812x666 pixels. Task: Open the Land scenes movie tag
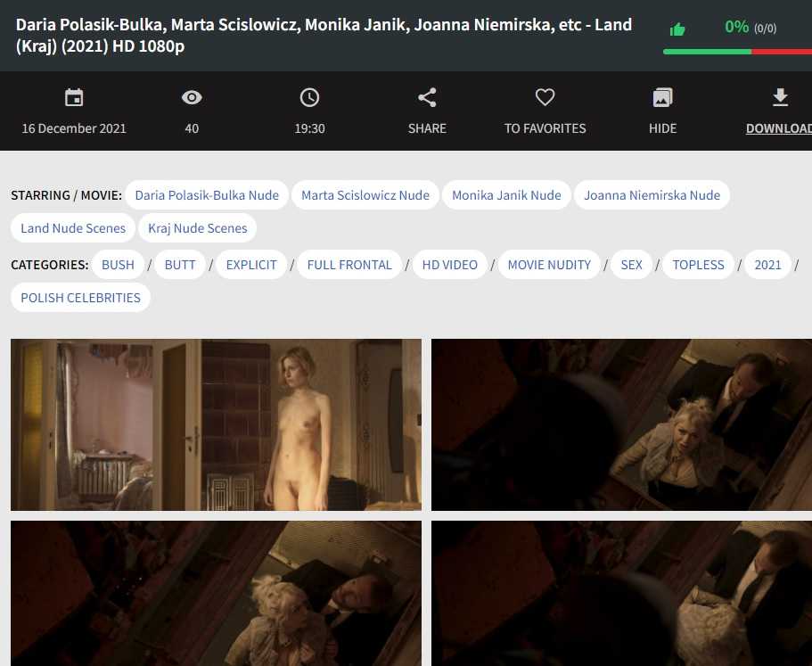coord(73,228)
